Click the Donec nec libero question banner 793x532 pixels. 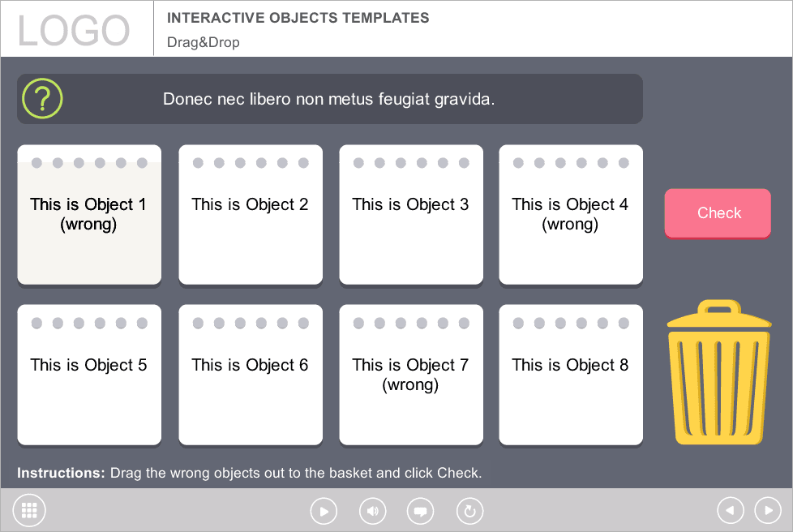(x=330, y=99)
